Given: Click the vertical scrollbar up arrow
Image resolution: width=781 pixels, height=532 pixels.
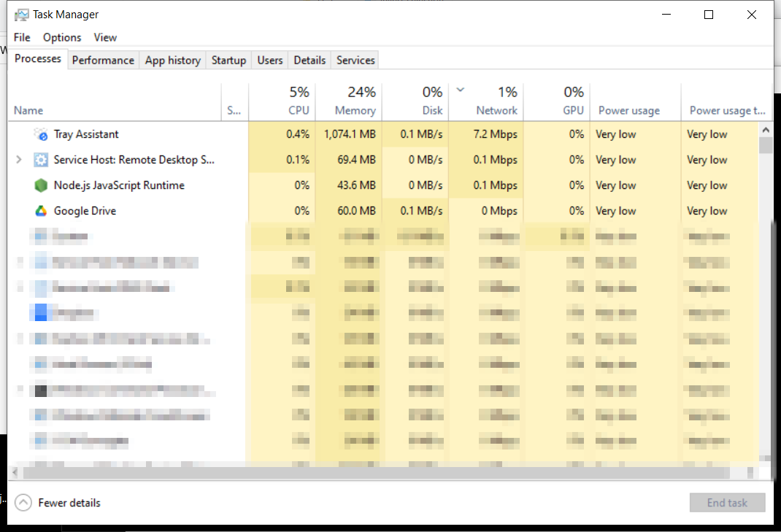Looking at the screenshot, I should tap(766, 129).
